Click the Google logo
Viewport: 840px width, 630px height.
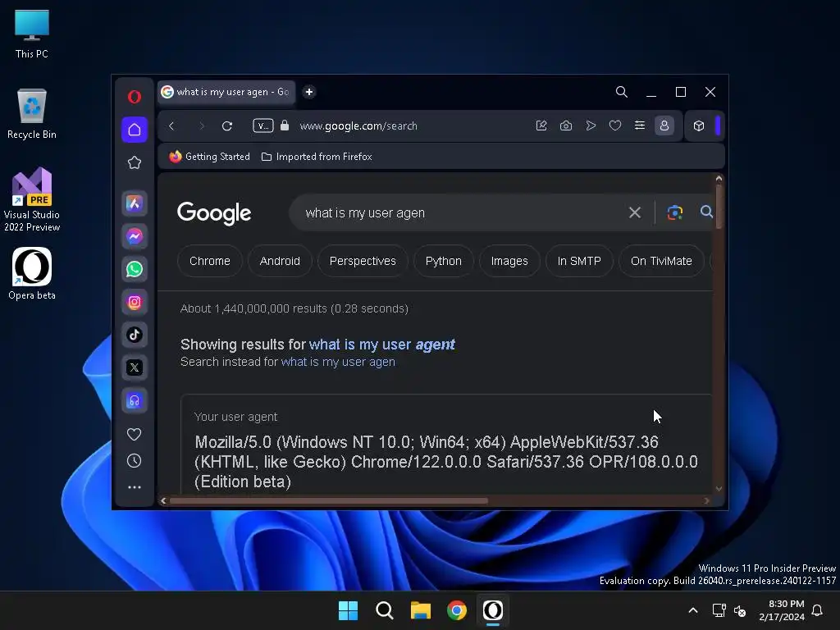click(214, 213)
